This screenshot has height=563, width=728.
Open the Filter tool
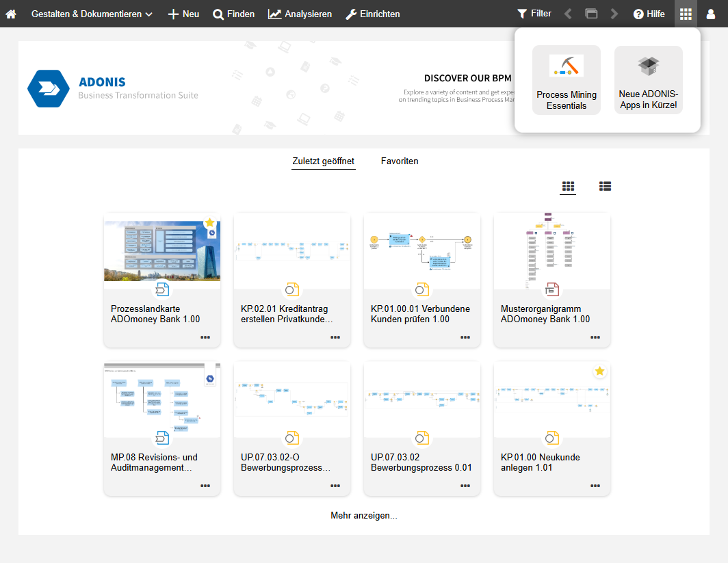tap(534, 14)
